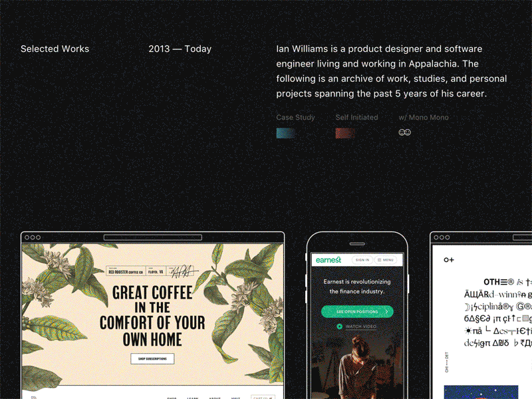
Task: Click the phone mockup speaker slot
Action: pos(357,243)
